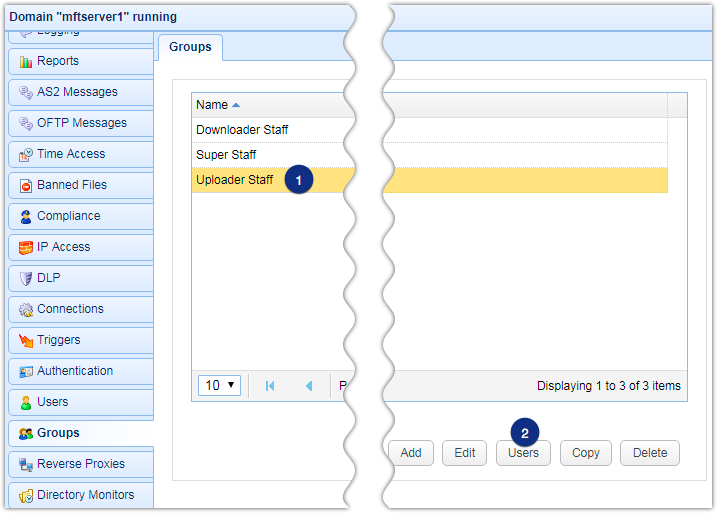
Task: Open the DLP module
Action: click(80, 278)
